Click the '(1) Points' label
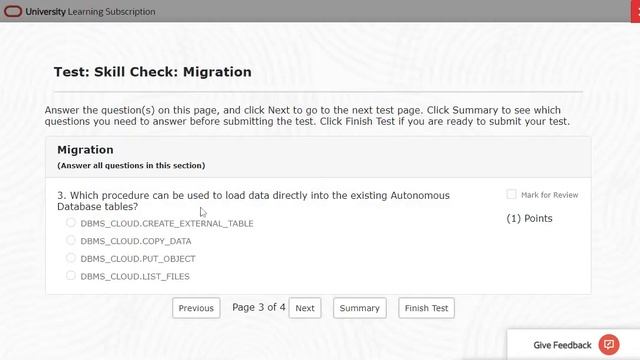This screenshot has height=360, width=640. tap(529, 218)
